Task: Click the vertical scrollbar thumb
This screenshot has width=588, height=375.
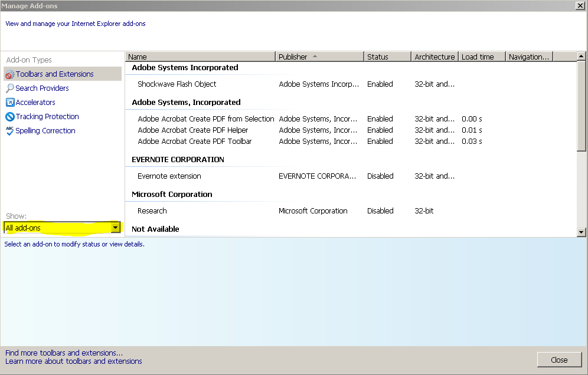Action: [582, 106]
